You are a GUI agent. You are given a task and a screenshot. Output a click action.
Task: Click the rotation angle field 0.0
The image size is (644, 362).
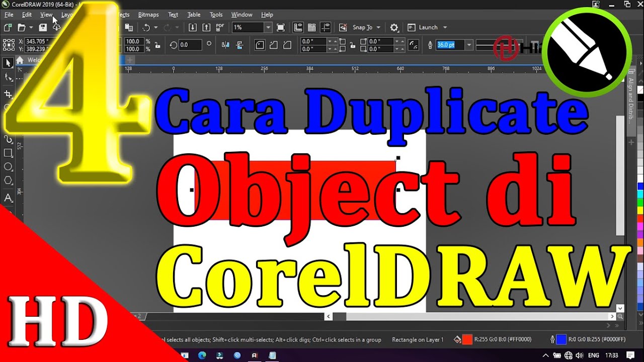coord(190,45)
